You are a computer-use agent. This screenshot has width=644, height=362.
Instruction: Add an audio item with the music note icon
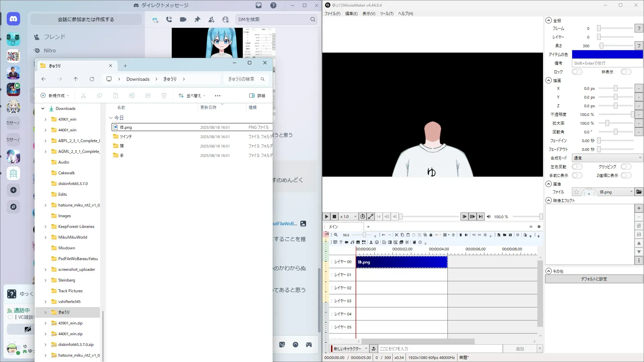[x=352, y=242]
